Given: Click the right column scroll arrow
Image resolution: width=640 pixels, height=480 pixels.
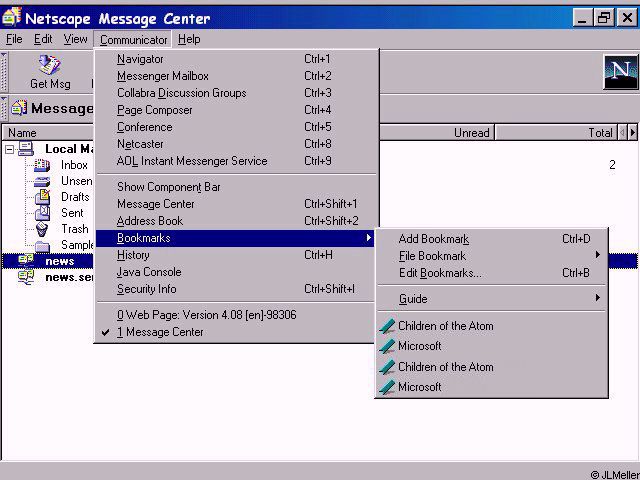Looking at the screenshot, I should (633, 132).
